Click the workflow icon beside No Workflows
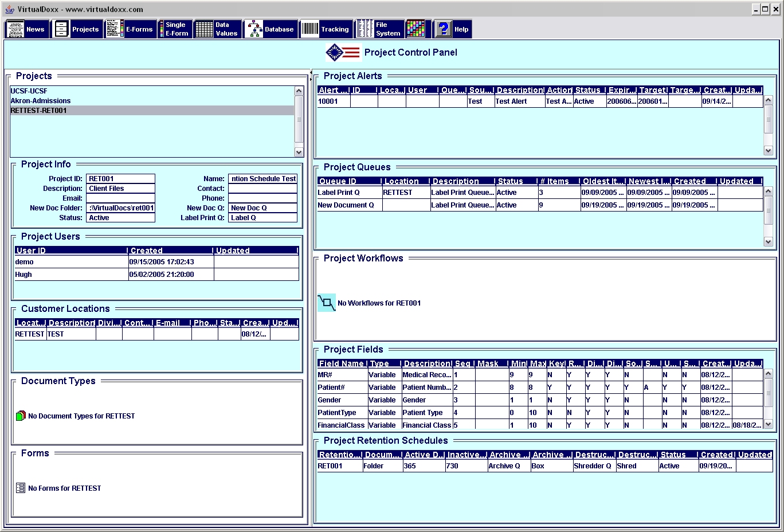The image size is (784, 532). (327, 303)
